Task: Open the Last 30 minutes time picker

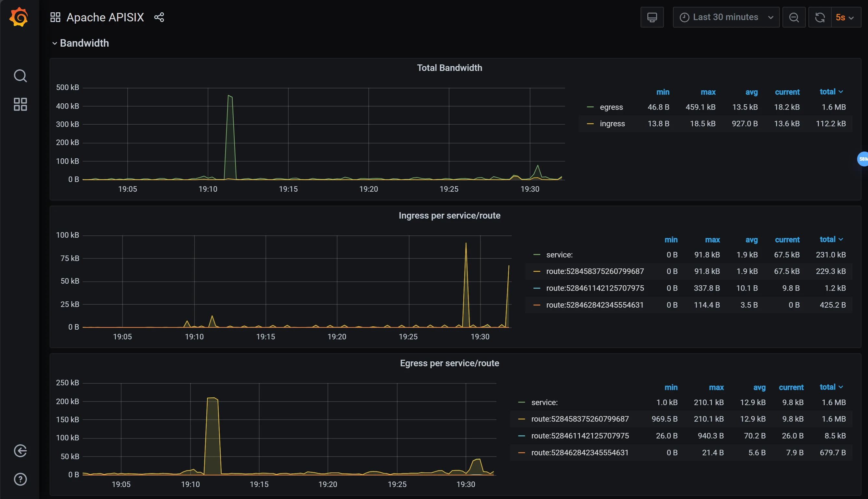Action: 726,17
